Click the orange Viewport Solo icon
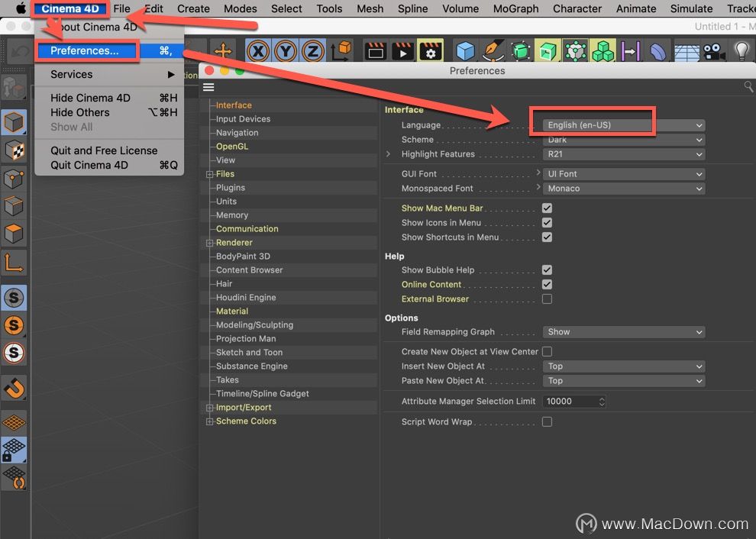The height and width of the screenshot is (539, 756). tap(14, 325)
